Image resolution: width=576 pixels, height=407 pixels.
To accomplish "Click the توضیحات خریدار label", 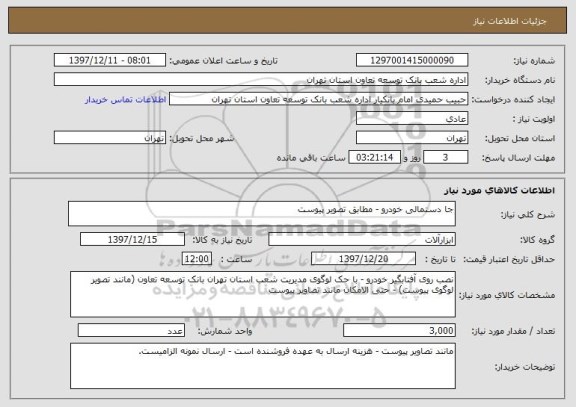I will (525, 367).
